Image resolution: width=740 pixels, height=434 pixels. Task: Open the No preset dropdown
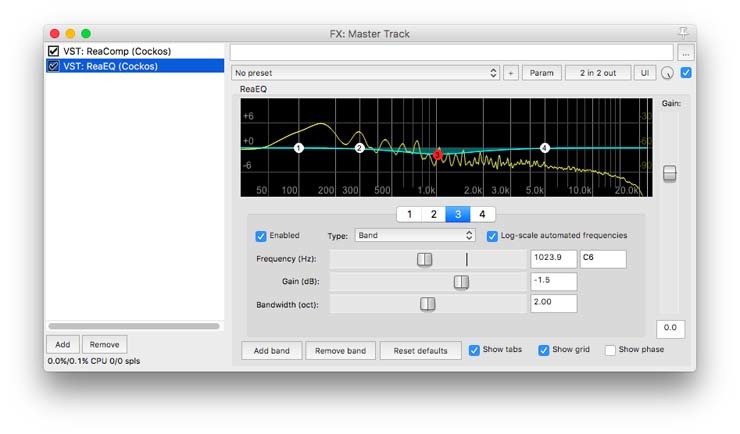pyautogui.click(x=365, y=73)
